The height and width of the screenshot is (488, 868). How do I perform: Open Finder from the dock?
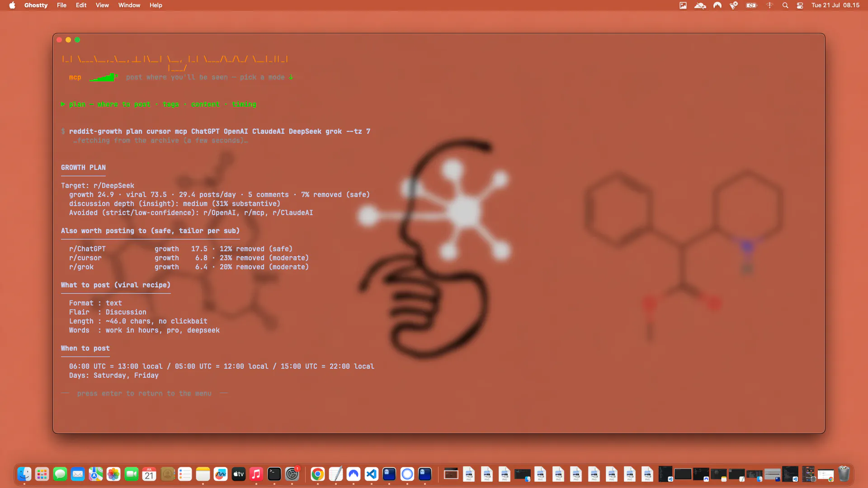click(24, 474)
